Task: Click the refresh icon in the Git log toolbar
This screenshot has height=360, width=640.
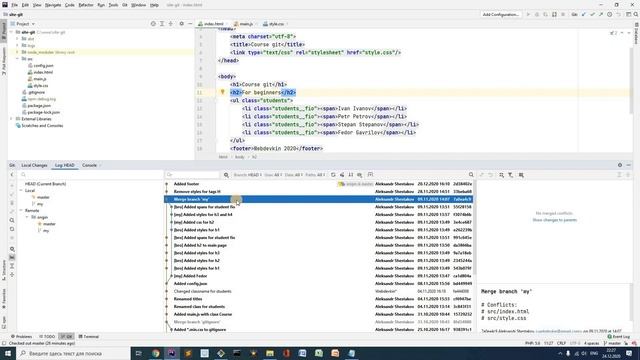Action: (x=333, y=175)
